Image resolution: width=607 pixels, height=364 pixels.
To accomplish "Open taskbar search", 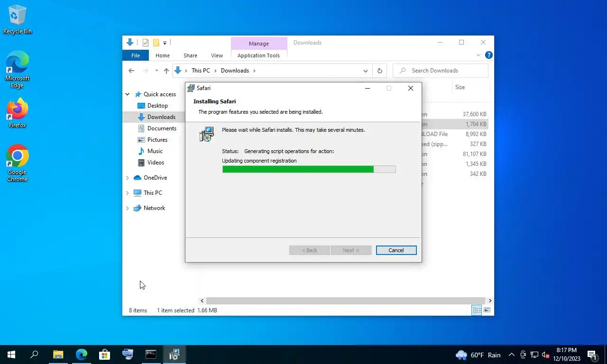I will click(34, 355).
